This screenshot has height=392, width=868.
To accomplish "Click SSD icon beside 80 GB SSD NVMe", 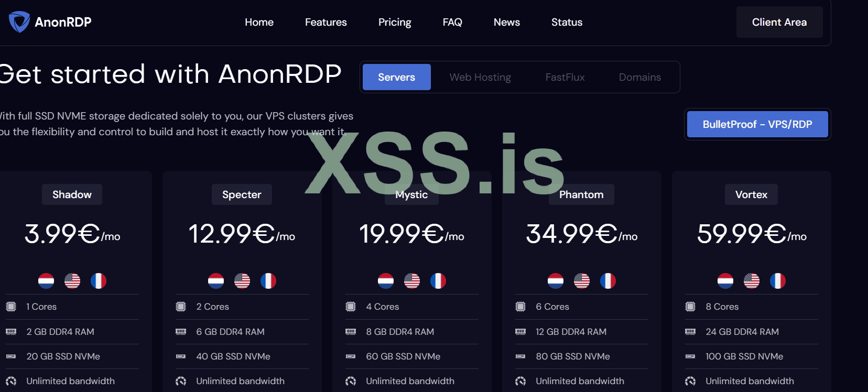I will 520,356.
